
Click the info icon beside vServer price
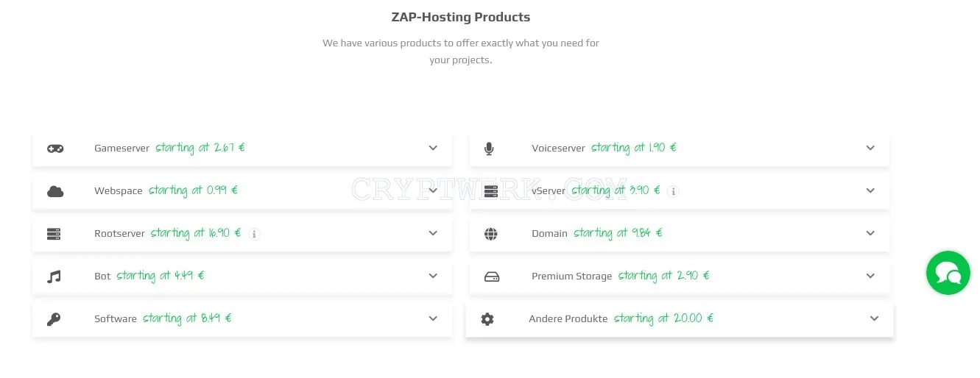coord(673,191)
